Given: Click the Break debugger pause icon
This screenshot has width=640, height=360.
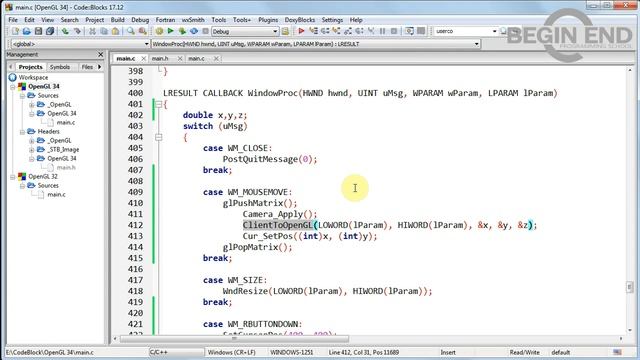Looking at the screenshot, I should coord(382,31).
